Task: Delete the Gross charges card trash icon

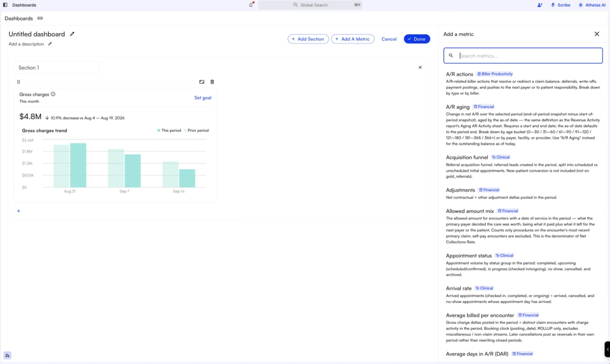Action: pyautogui.click(x=212, y=82)
